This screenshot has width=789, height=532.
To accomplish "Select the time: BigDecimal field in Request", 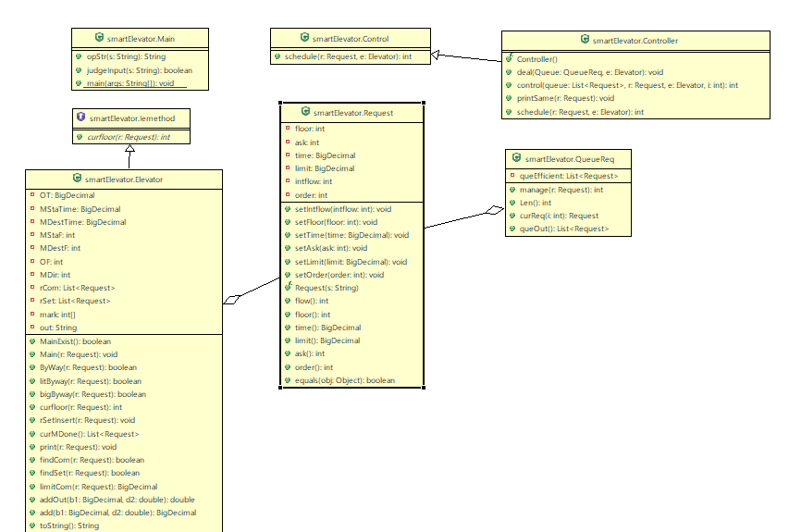I will pyautogui.click(x=325, y=155).
